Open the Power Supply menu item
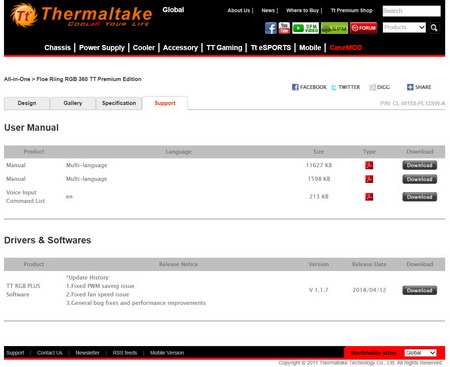The width and height of the screenshot is (450, 367). (x=102, y=48)
